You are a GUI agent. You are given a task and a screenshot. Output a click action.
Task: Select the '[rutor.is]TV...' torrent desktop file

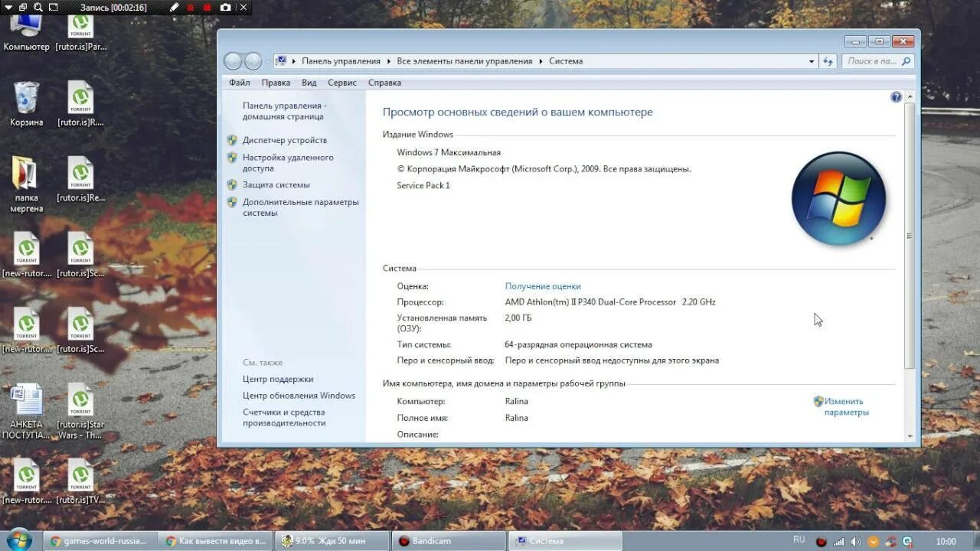pos(80,482)
